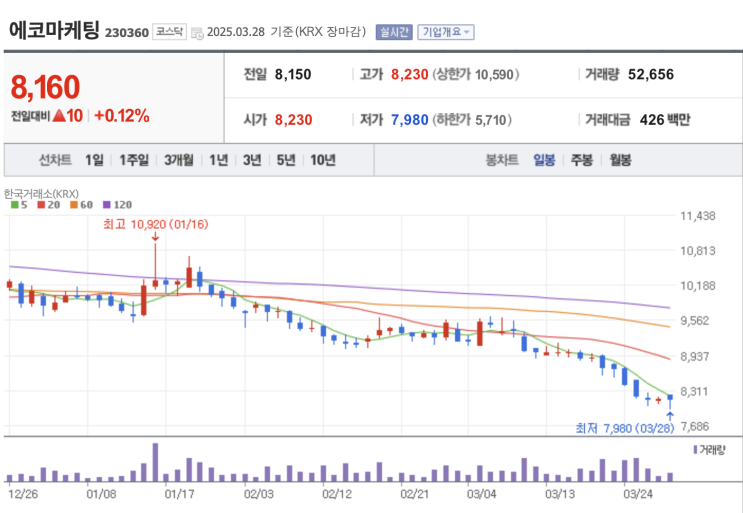Screen dimensions: 743x513
Task: Click the 최고 10,920 (01/16) chart annotation
Action: point(155,224)
